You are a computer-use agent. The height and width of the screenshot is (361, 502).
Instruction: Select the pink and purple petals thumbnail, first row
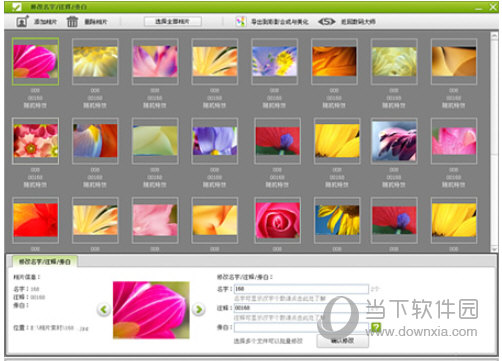[x=155, y=62]
